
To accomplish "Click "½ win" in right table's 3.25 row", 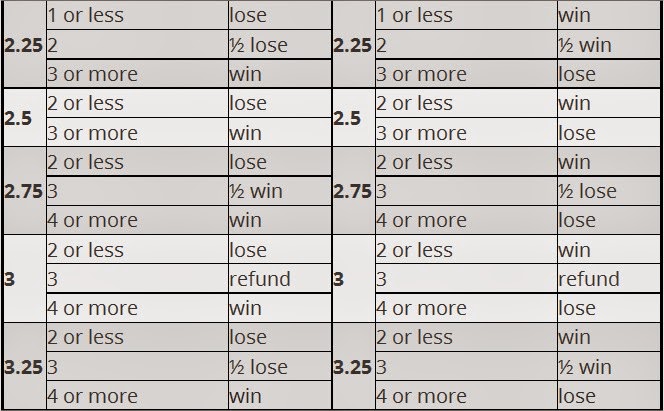I will [x=585, y=367].
